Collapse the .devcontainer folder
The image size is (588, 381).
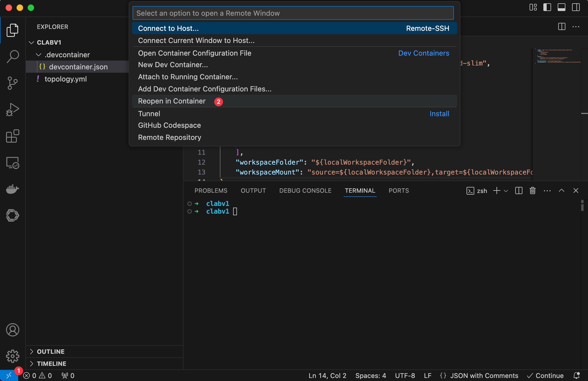click(x=39, y=55)
